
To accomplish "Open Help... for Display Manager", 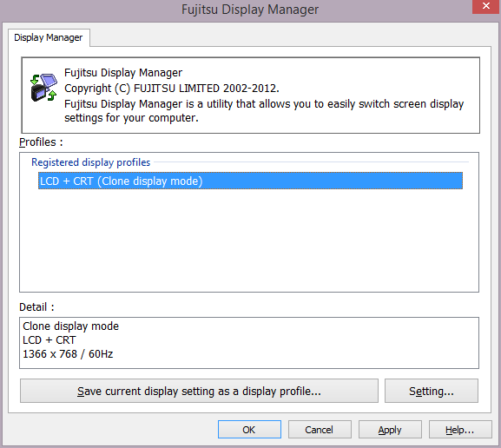I will 460,430.
